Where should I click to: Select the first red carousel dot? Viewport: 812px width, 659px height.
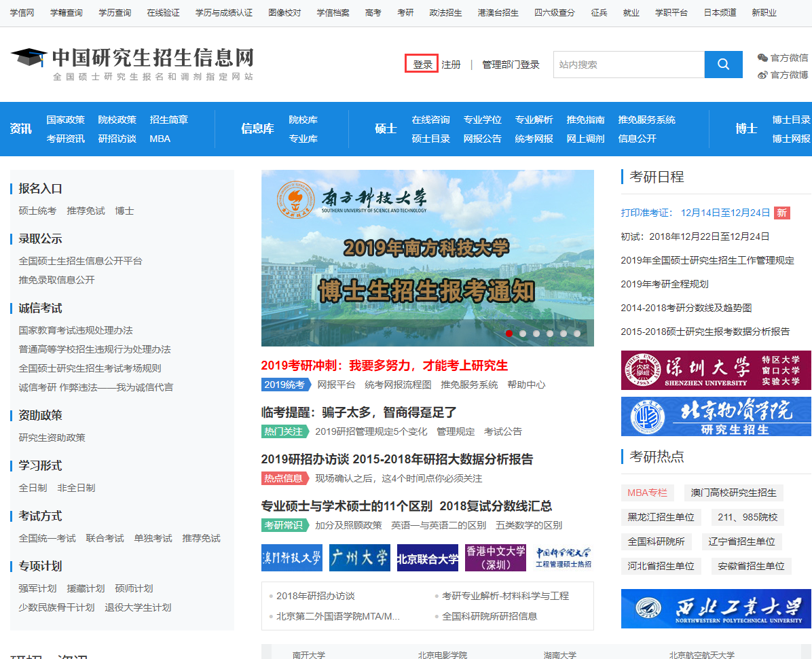point(509,334)
